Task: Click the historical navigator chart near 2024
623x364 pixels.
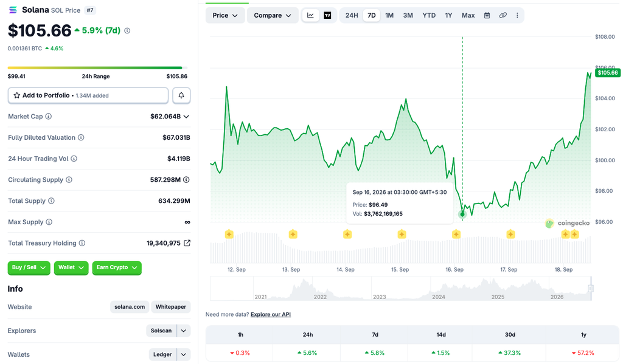Action: (439, 290)
